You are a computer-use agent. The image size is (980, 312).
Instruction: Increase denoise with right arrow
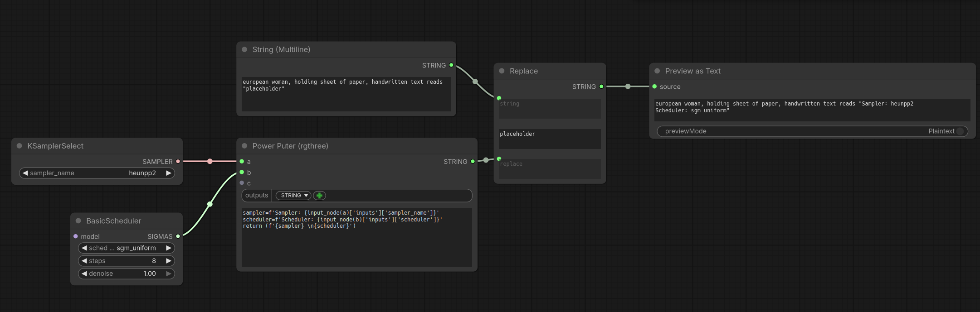click(169, 274)
